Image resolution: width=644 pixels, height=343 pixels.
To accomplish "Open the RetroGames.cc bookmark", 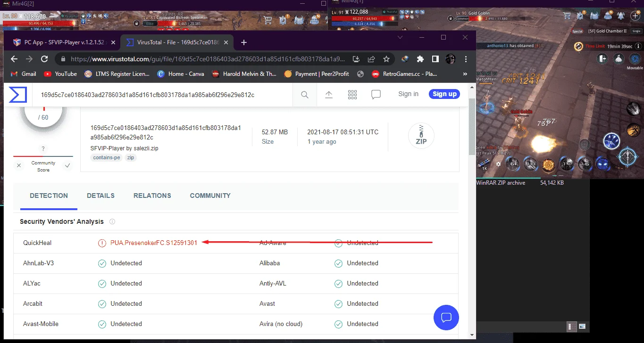I will (404, 74).
